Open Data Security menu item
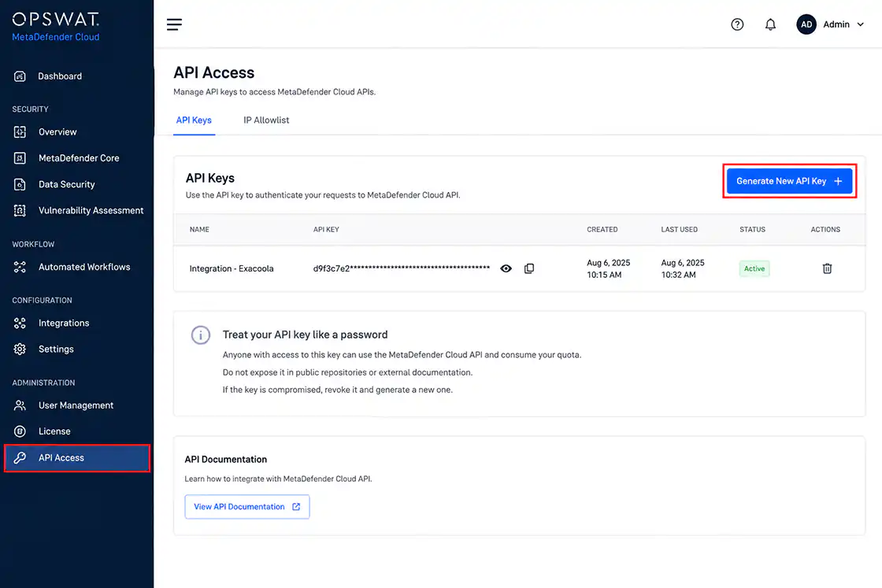This screenshot has height=588, width=882. point(66,184)
